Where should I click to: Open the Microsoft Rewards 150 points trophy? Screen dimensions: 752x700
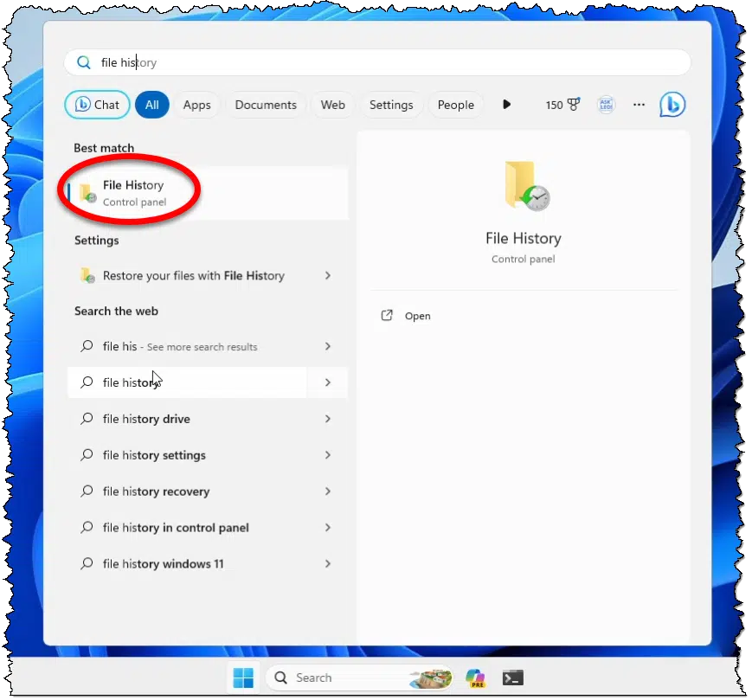click(x=562, y=105)
